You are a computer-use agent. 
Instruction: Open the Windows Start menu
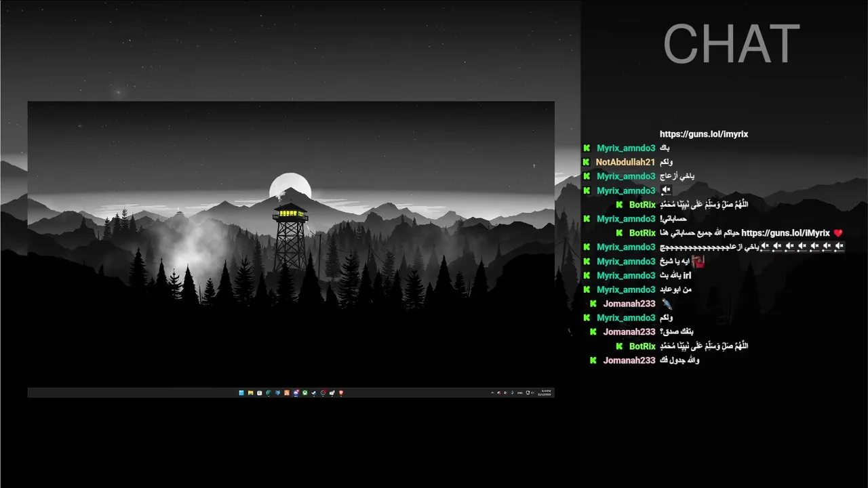pos(241,392)
